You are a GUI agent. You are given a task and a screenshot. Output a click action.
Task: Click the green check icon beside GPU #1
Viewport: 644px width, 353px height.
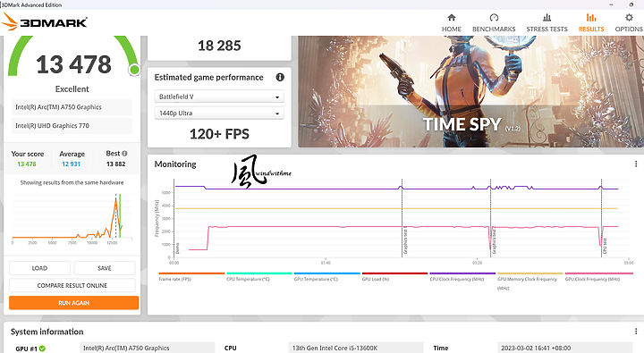pyautogui.click(x=42, y=349)
